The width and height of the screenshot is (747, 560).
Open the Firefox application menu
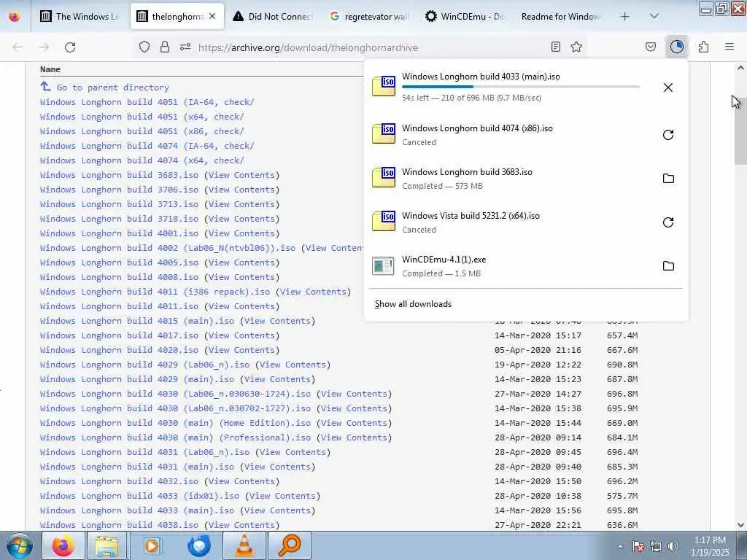[729, 47]
